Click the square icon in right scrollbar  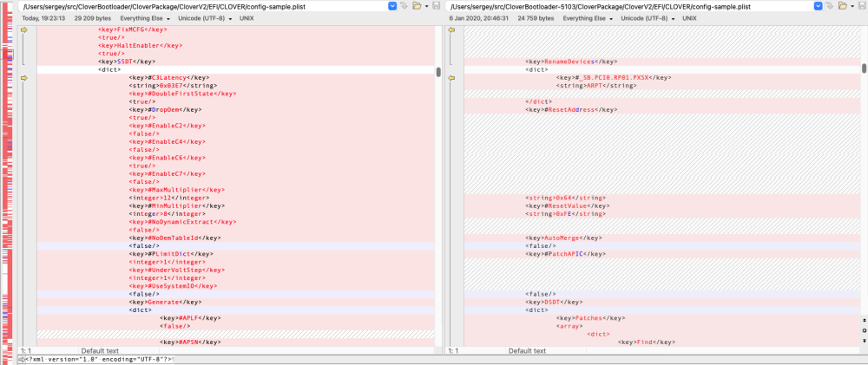[865, 330]
